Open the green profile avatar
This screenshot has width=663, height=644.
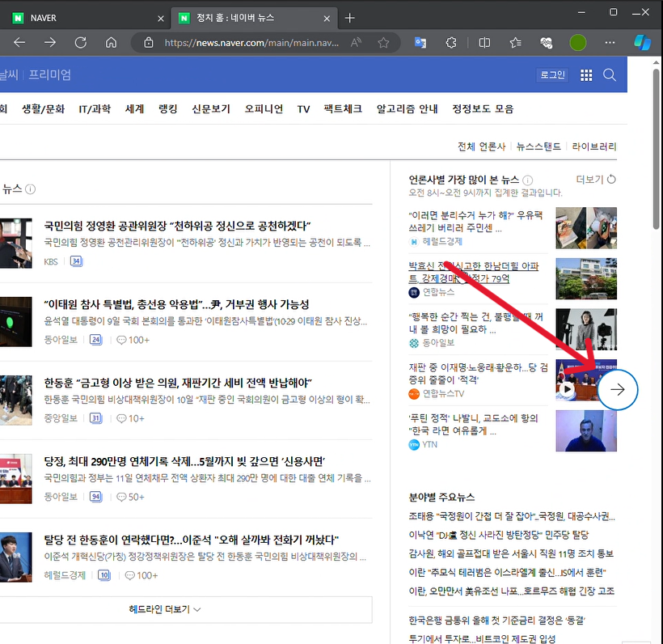[577, 42]
